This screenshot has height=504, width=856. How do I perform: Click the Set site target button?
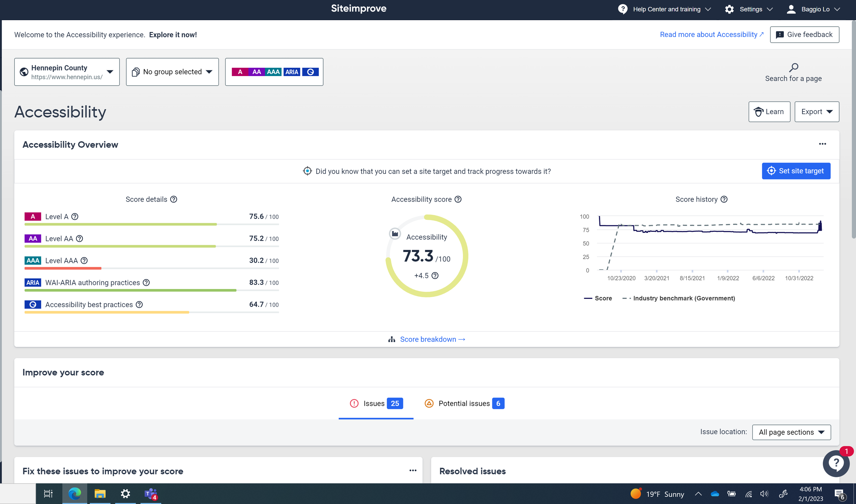click(796, 171)
